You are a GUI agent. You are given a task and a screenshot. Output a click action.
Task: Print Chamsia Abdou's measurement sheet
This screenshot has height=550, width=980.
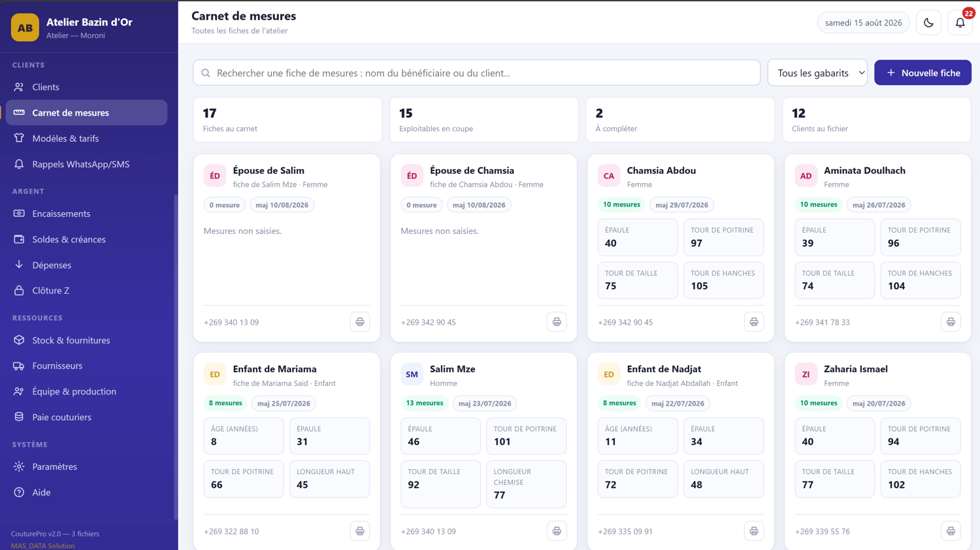tap(754, 322)
